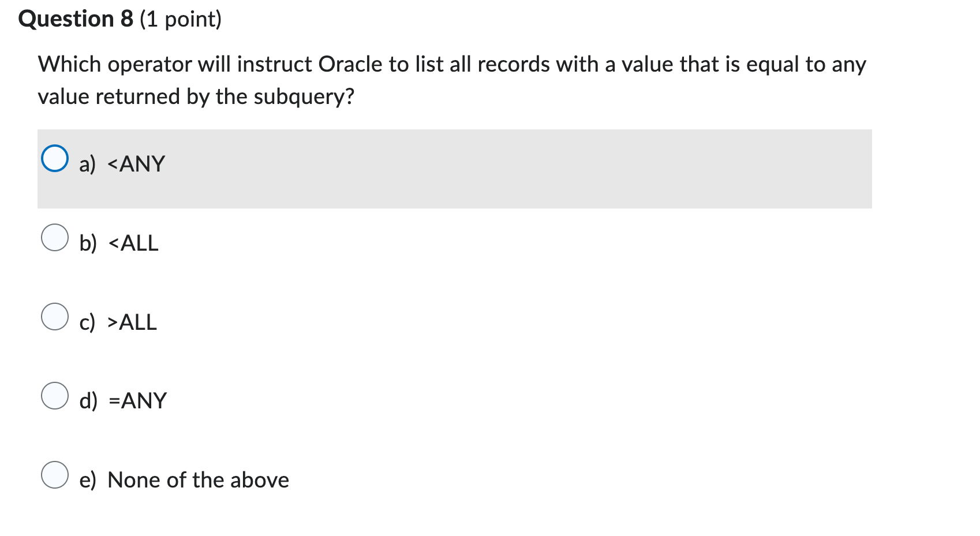Image resolution: width=980 pixels, height=536 pixels.
Task: Click the <ALL answer label text
Action: 133,243
